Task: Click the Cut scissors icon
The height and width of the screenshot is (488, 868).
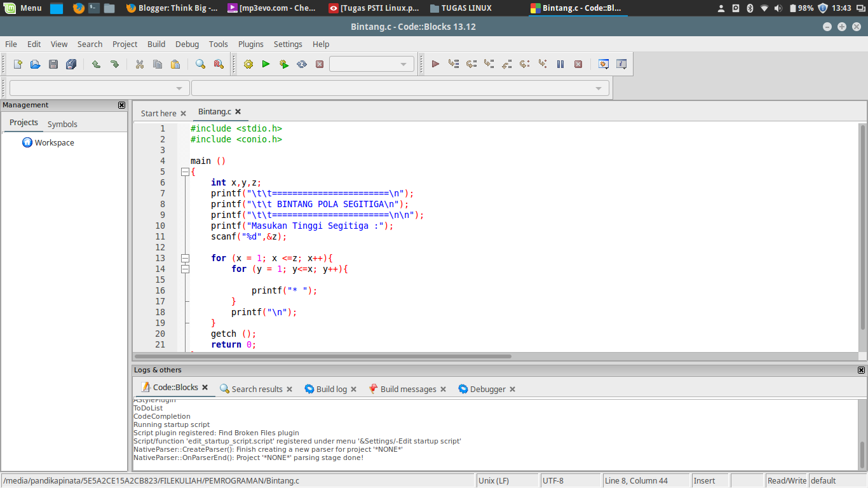Action: point(140,64)
